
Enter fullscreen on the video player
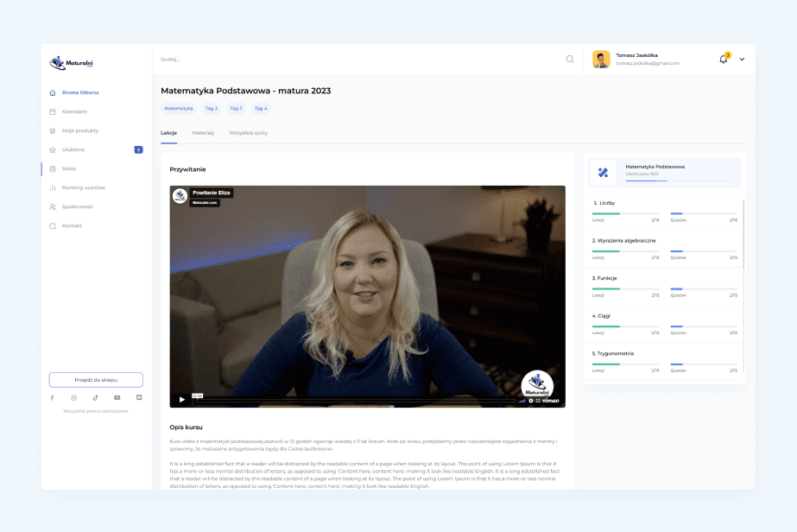pyautogui.click(x=538, y=401)
